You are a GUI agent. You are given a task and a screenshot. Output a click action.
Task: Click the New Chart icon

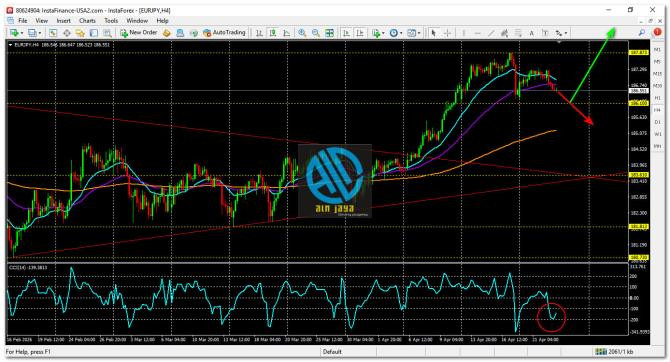[14, 33]
